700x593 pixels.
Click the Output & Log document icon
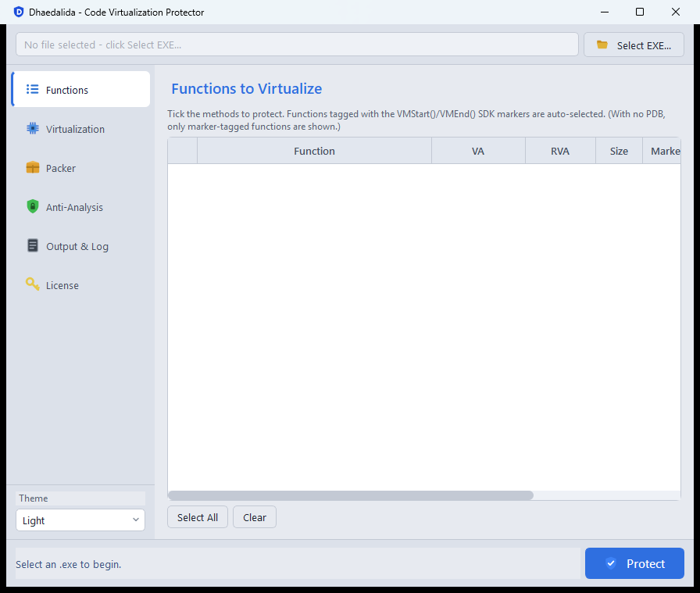click(x=33, y=245)
